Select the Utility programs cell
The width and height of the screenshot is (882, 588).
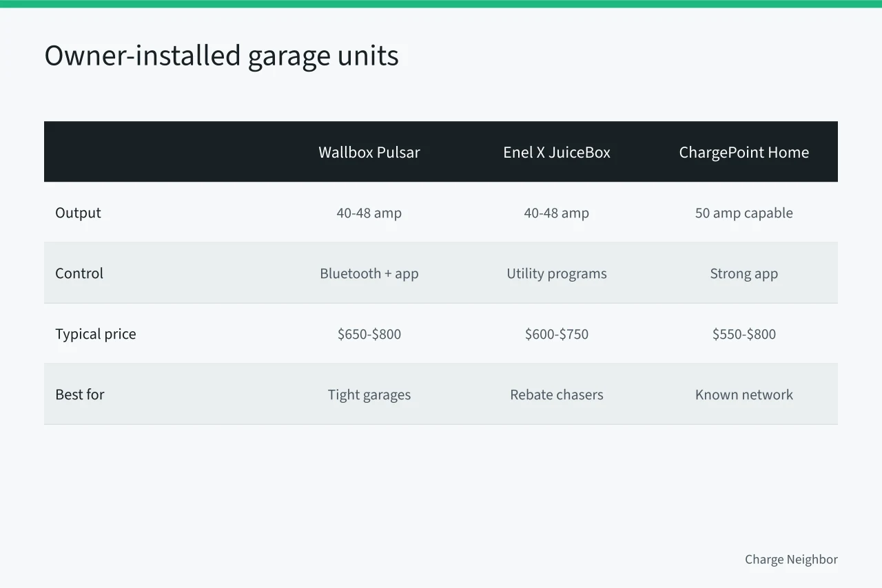[557, 273]
